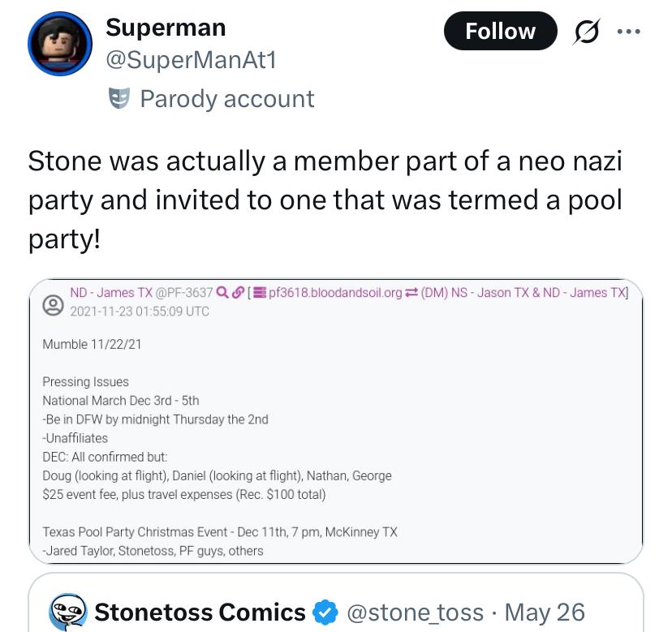
Task: Open the May 26 post date
Action: tap(545, 613)
